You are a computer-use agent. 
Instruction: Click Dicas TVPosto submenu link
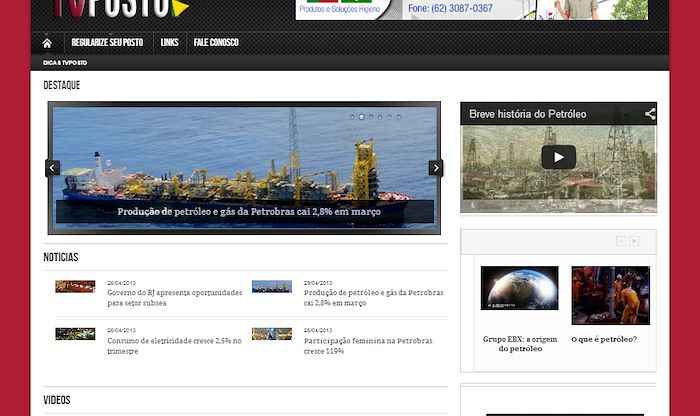tap(65, 63)
